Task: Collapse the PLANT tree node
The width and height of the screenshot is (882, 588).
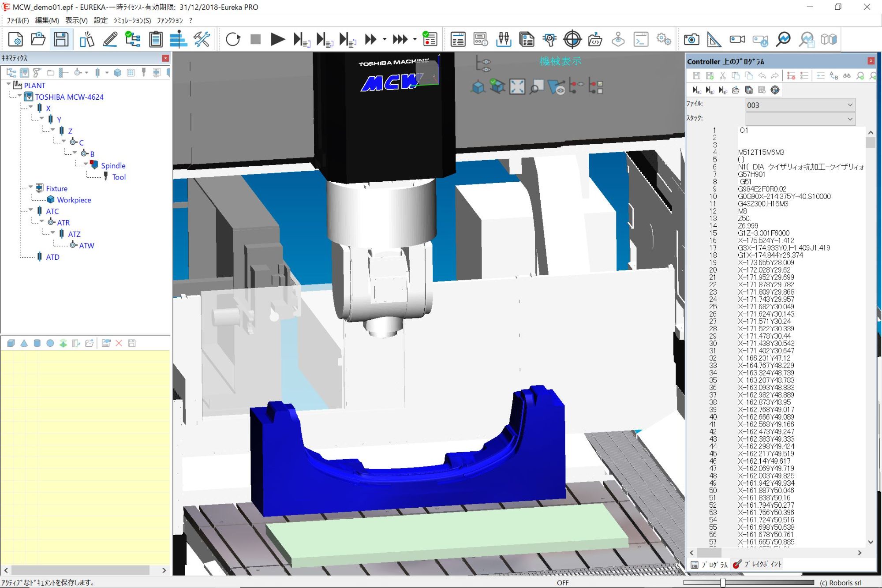Action: (x=8, y=83)
